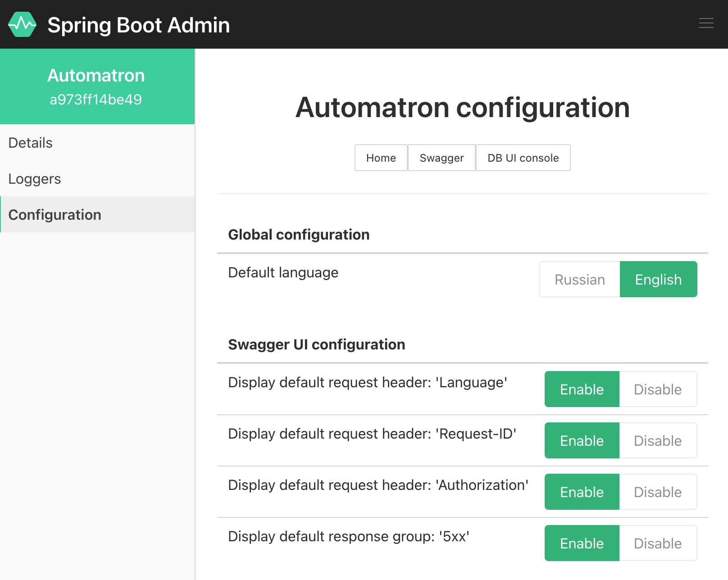Enable the 'Request-ID' request header display

click(582, 440)
